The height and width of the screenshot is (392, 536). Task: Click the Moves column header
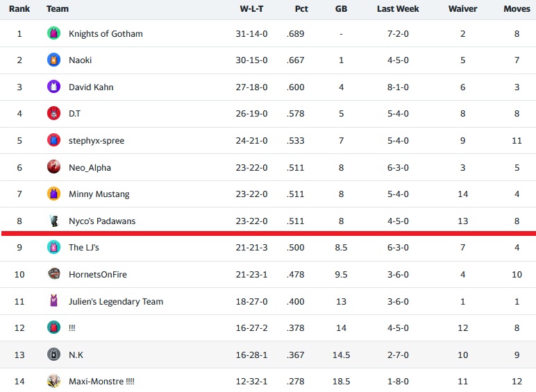coord(517,9)
